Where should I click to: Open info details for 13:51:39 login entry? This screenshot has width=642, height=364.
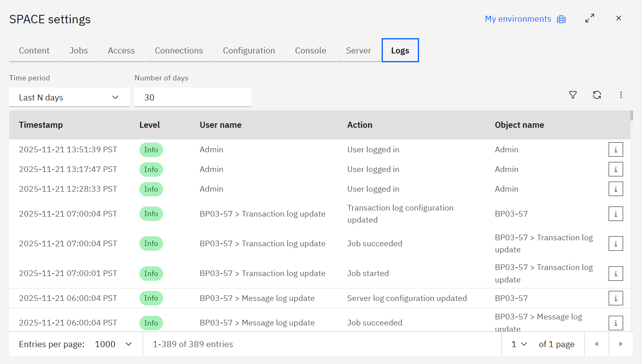click(615, 149)
